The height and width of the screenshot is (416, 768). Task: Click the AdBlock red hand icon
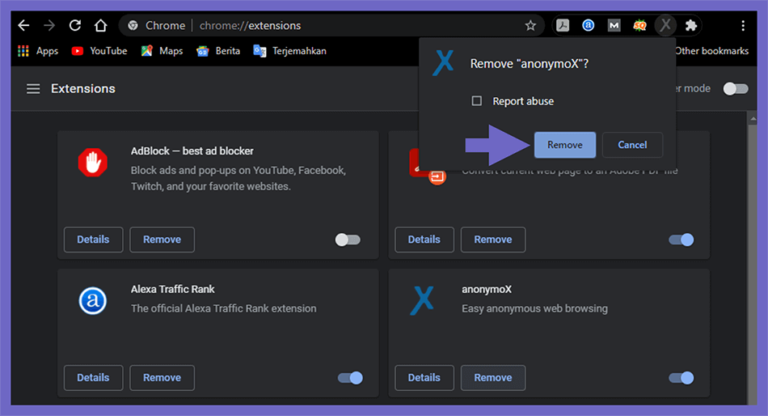(93, 163)
